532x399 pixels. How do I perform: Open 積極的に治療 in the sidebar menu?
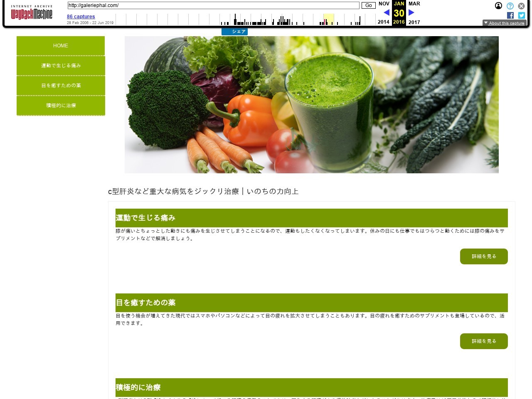click(x=61, y=106)
